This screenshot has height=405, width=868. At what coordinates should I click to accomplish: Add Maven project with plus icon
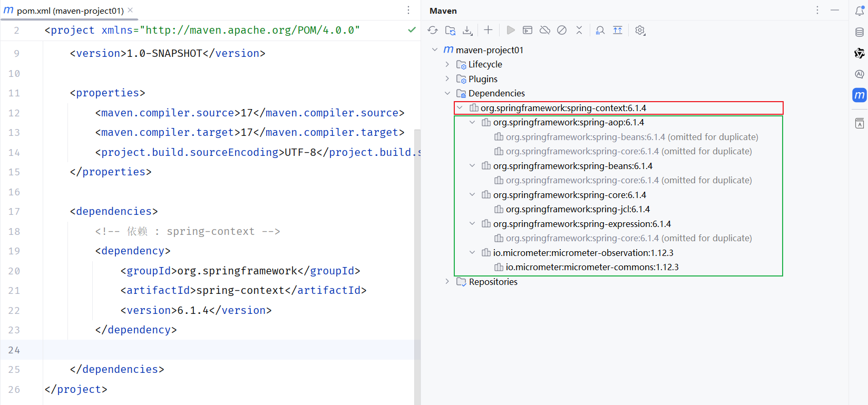(x=488, y=30)
